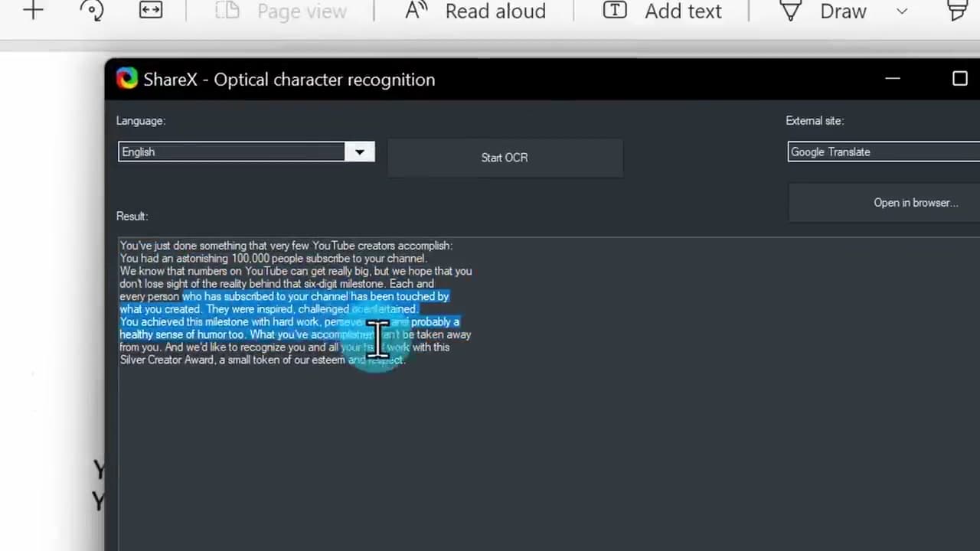Click the Read aloud speaker icon
Viewport: 980px width, 551px height.
pyautogui.click(x=416, y=11)
